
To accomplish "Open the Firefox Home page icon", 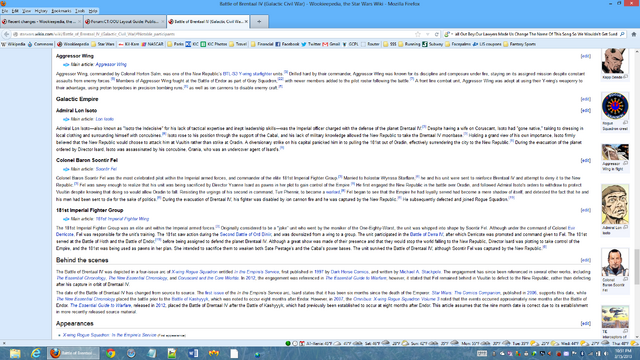I will click(x=634, y=34).
